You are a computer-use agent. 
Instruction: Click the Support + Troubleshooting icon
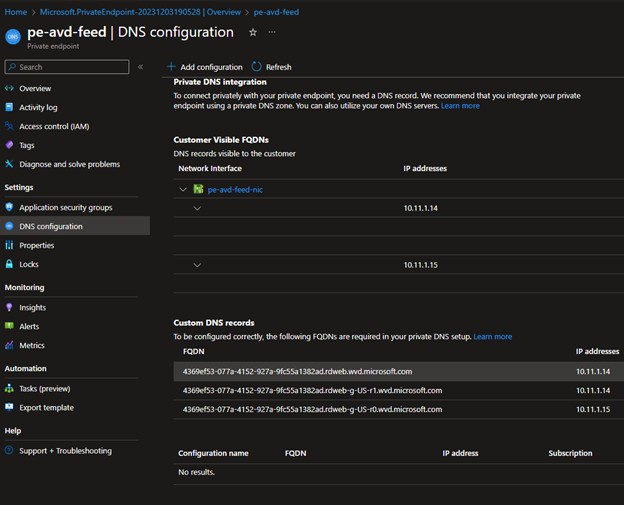9,450
